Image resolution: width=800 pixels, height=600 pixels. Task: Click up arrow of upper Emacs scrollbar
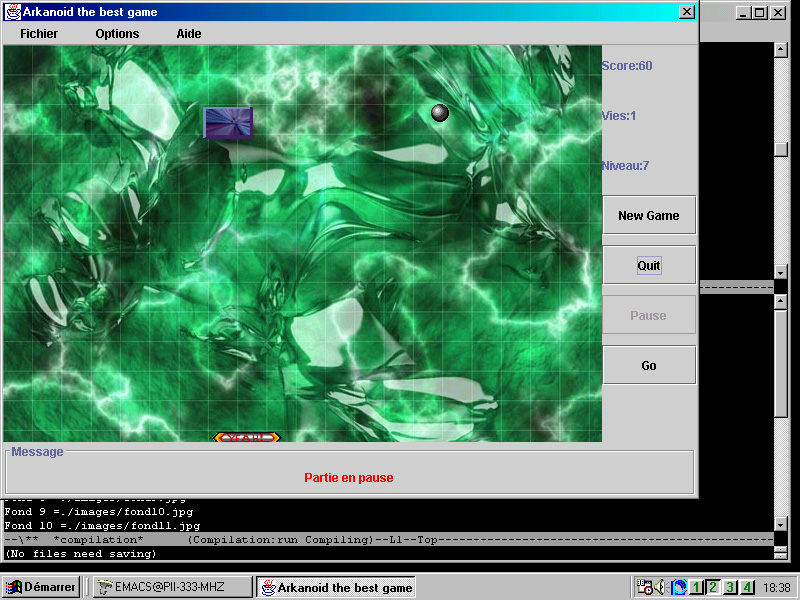pos(781,49)
